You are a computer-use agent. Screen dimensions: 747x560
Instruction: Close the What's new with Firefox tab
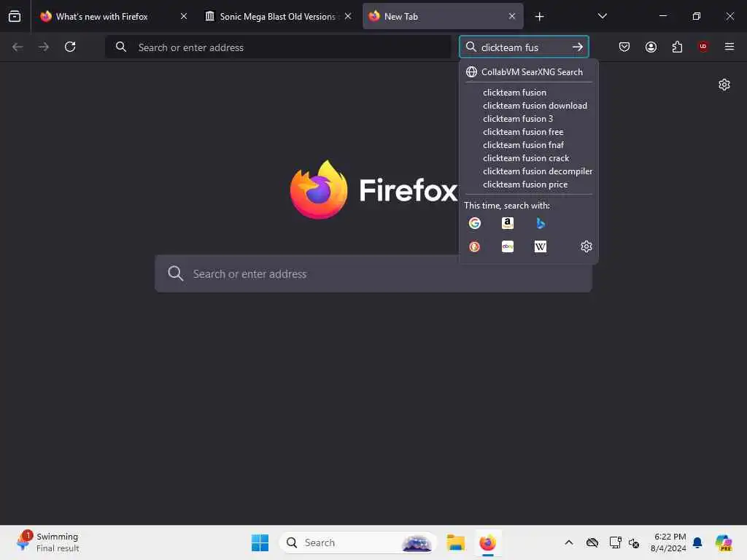click(x=183, y=16)
